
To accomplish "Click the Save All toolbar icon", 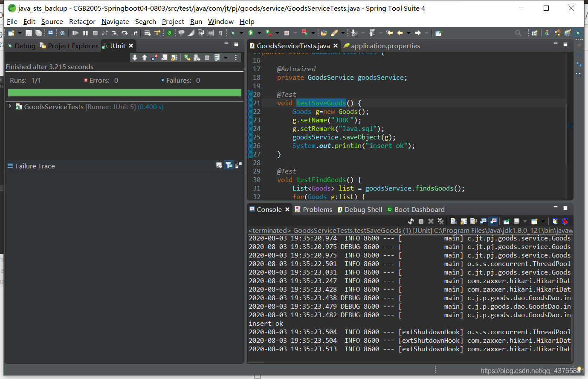I will (38, 33).
